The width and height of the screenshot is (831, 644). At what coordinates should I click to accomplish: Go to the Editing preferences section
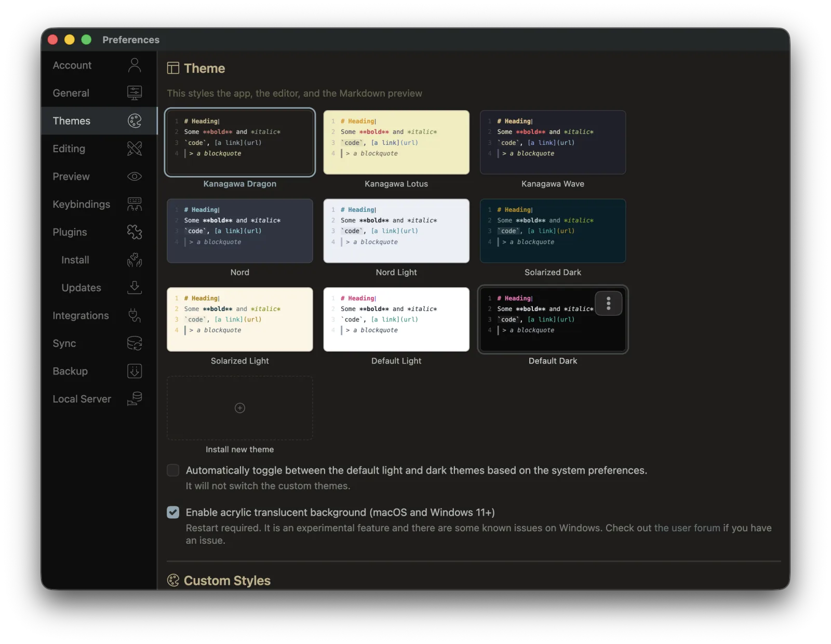pos(99,149)
